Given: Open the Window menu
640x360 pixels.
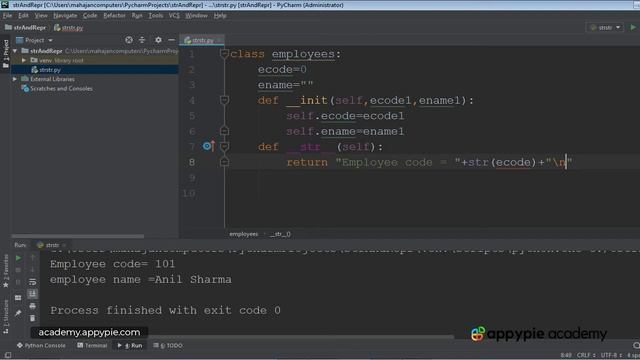Looking at the screenshot, I should click(x=196, y=16).
